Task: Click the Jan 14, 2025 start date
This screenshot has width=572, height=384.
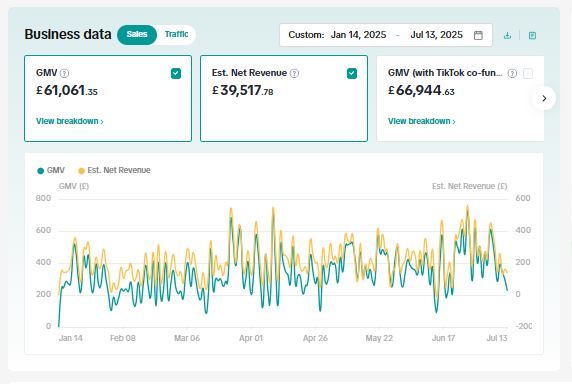Action: [358, 35]
